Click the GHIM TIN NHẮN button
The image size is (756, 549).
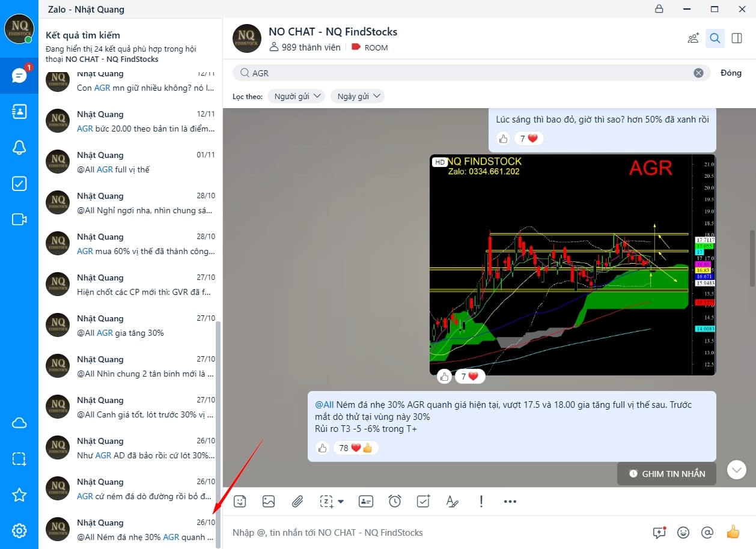[666, 474]
